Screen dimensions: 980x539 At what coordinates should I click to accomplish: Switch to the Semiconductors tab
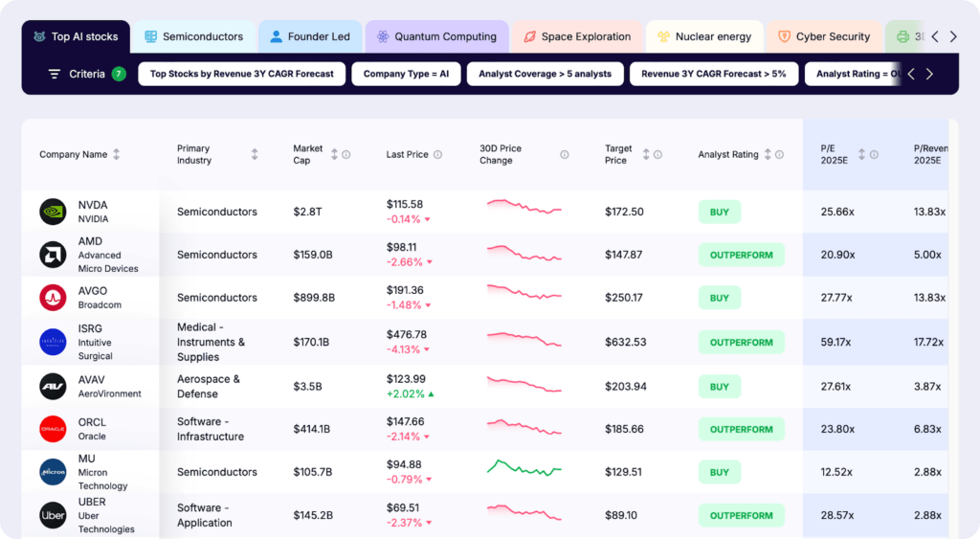[193, 36]
